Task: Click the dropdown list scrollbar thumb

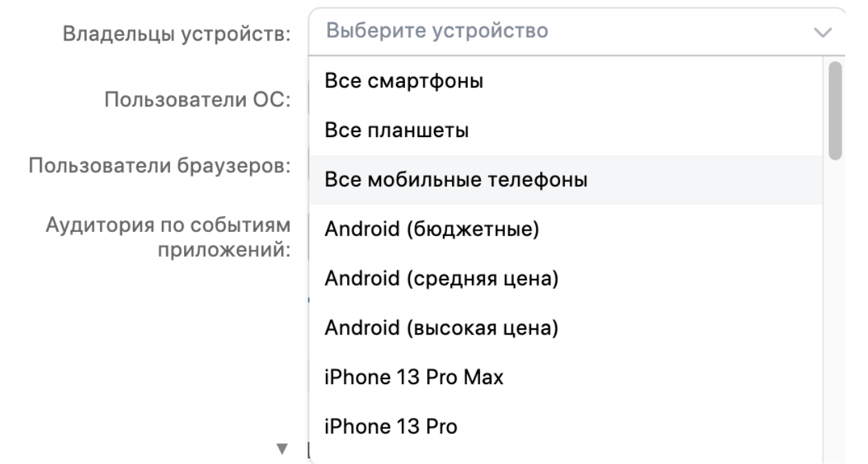Action: click(836, 110)
